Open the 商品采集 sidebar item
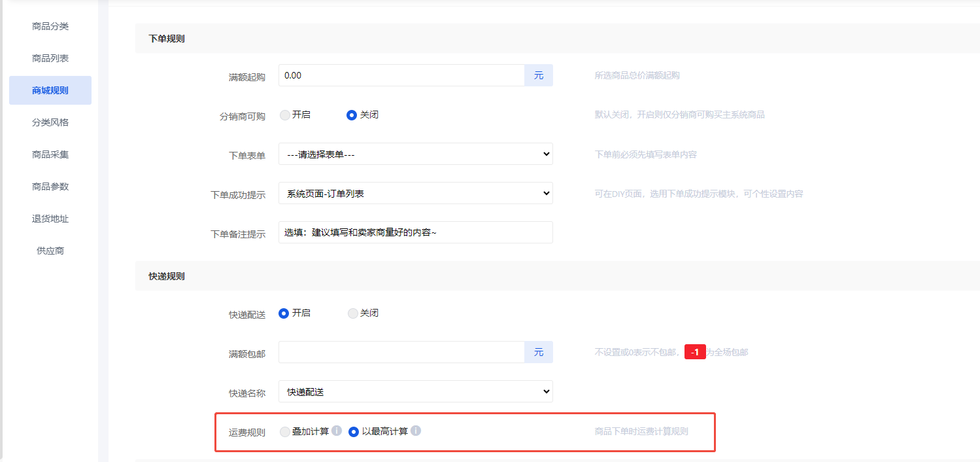This screenshot has height=462, width=980. [50, 154]
